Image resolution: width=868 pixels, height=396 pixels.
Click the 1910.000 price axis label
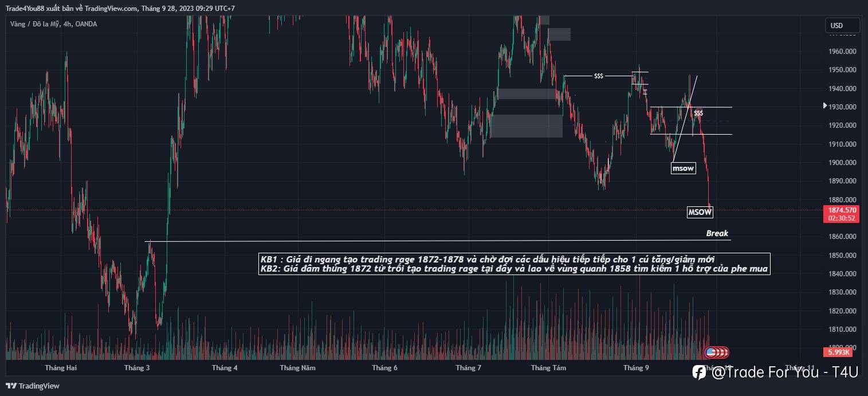pyautogui.click(x=842, y=144)
